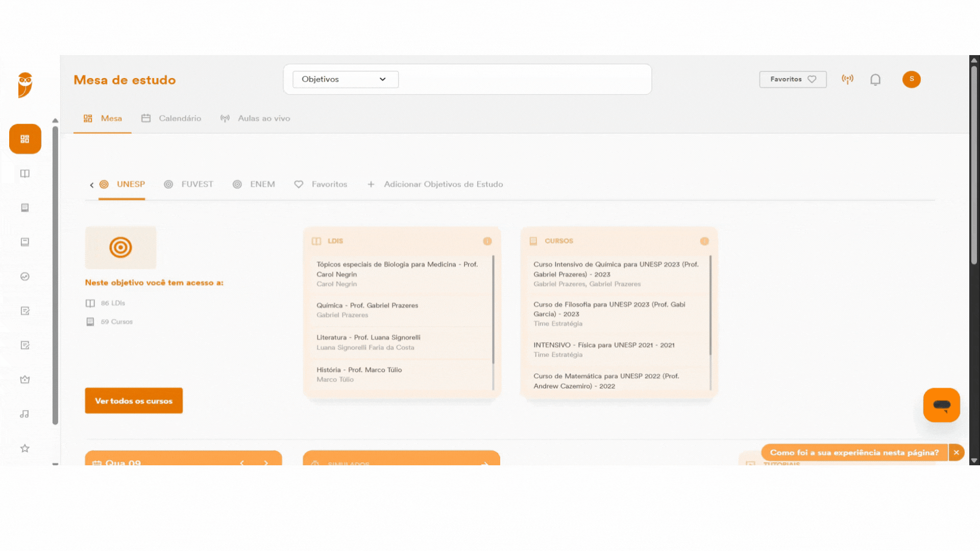
Task: Click the page vertical scrollbar
Action: click(x=974, y=164)
